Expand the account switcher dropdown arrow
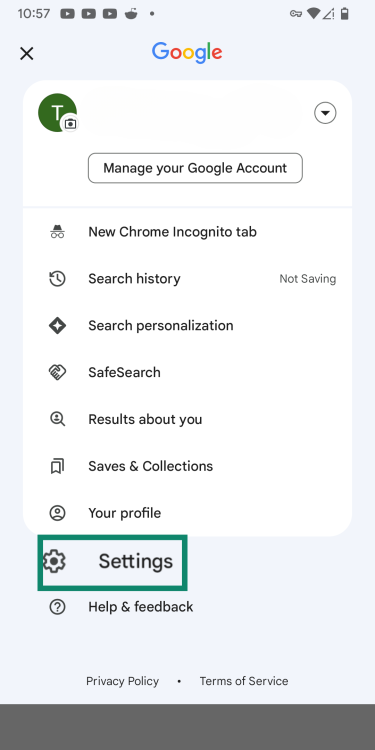375x750 pixels. click(x=325, y=113)
